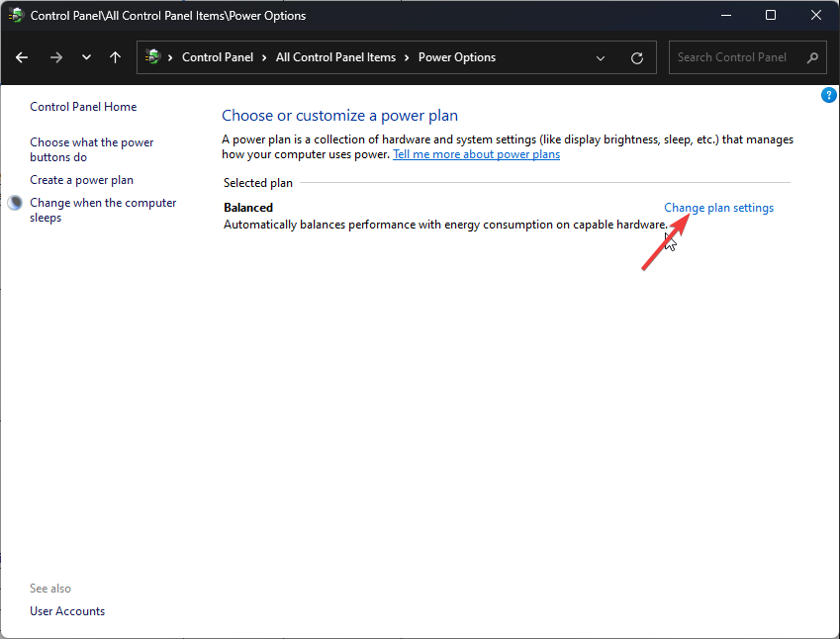Click the Choose or customize a power plan heading
840x639 pixels.
pyautogui.click(x=339, y=116)
